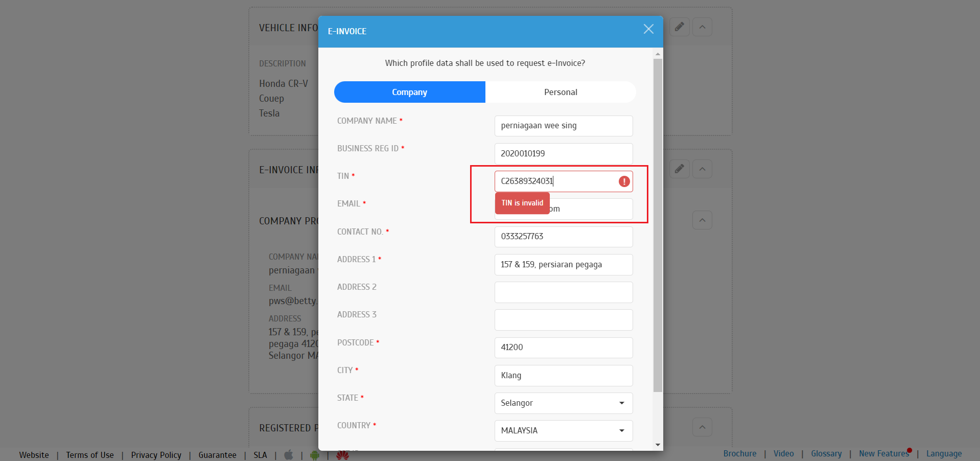Image resolution: width=980 pixels, height=461 pixels.
Task: Click the E-Invoice Info edit pencil icon
Action: coord(679,169)
